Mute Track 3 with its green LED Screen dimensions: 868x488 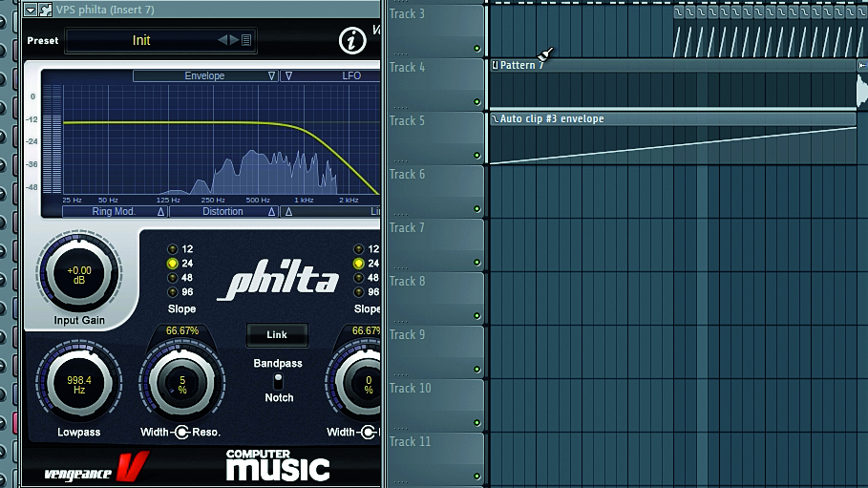point(476,49)
